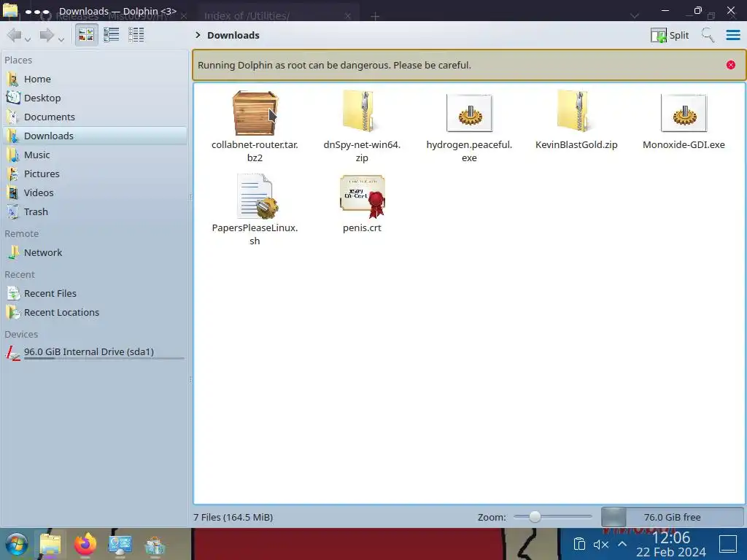Select PapersPleaseLinux.sh script icon
The height and width of the screenshot is (560, 747).
click(x=257, y=196)
